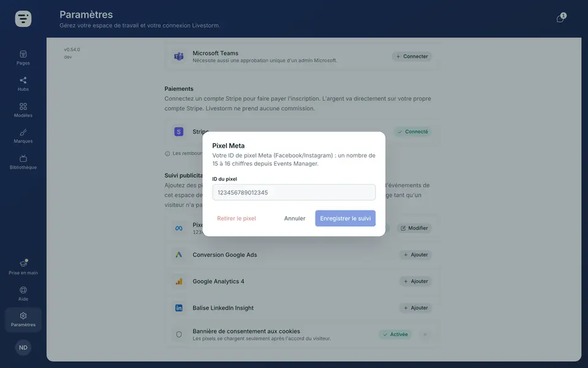This screenshot has height=368, width=588.
Task: Click the Balise LinkedIn Insight label
Action: (x=223, y=308)
